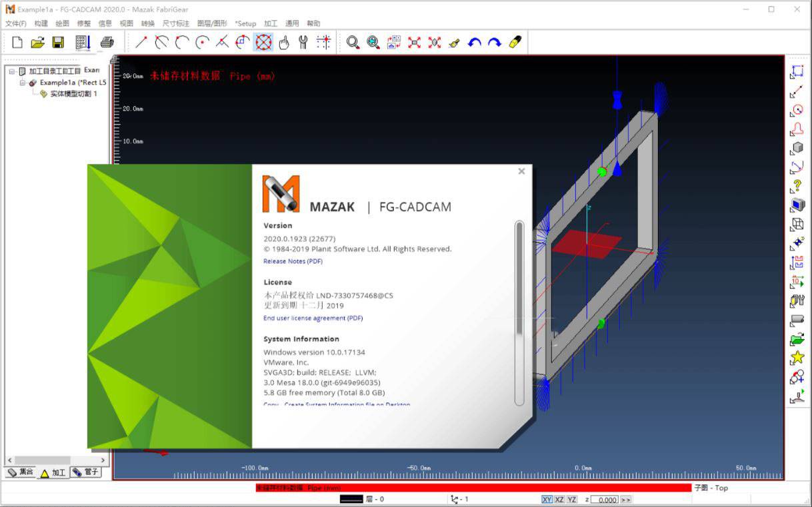This screenshot has width=812, height=507.
Task: Click the blue 3D screen sidebar icon
Action: (x=797, y=205)
